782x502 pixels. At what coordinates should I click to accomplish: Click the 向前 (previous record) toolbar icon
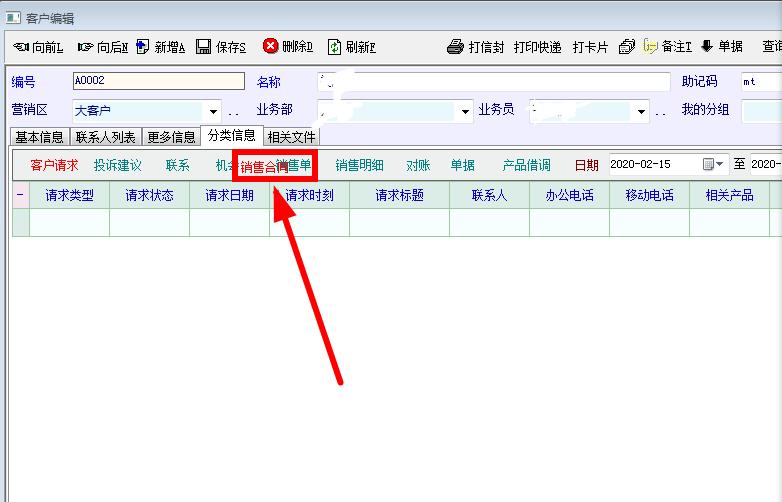pyautogui.click(x=20, y=47)
